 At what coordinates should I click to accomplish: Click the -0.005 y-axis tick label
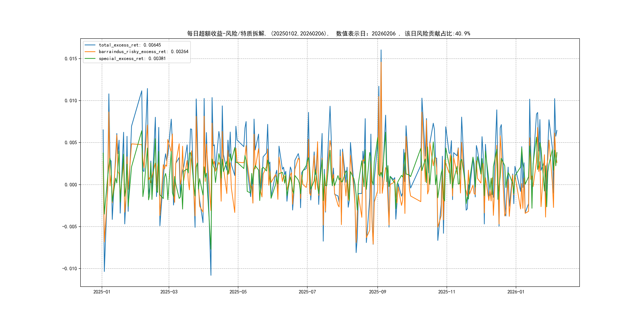pyautogui.click(x=70, y=227)
